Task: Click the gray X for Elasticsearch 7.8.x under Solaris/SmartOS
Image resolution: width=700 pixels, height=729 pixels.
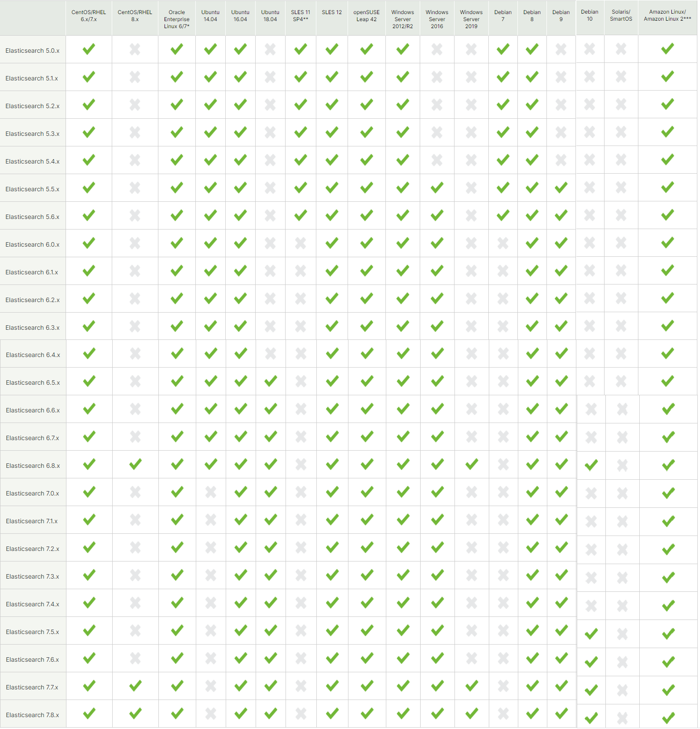Action: pyautogui.click(x=622, y=718)
